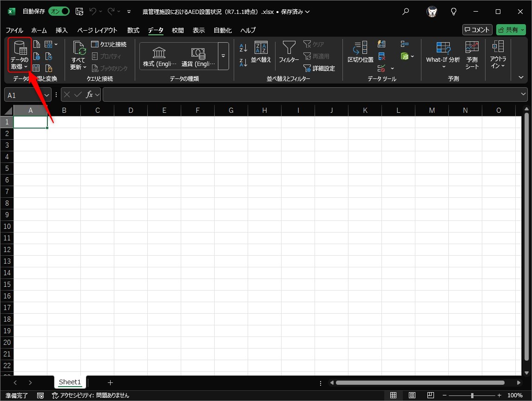Toggle the 自動保存 autosave switch
This screenshot has width=532, height=401.
point(59,11)
